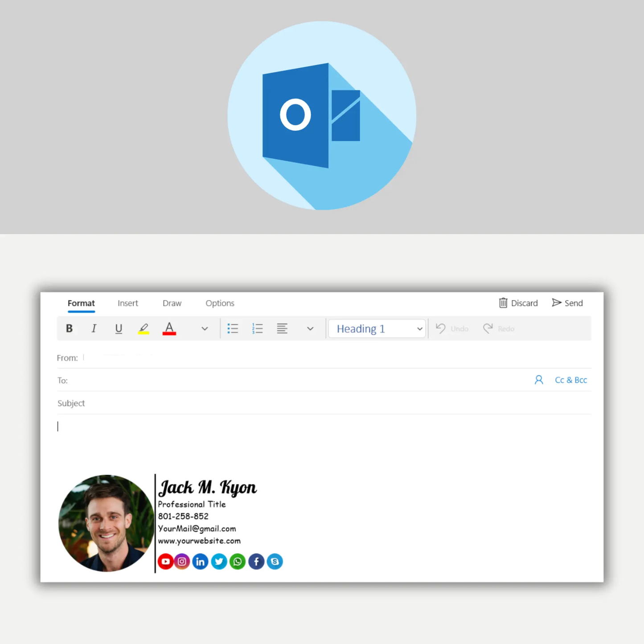Click YourMail@gmail.com in signature

(197, 529)
